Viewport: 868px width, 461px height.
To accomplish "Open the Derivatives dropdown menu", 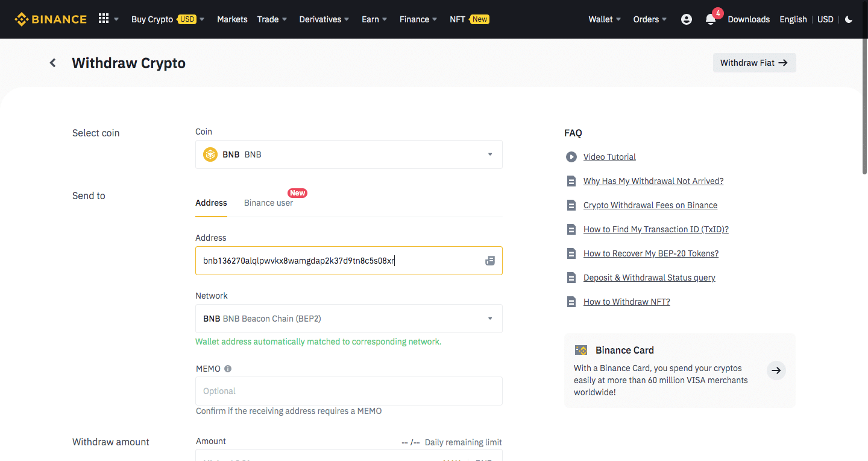I will click(x=324, y=19).
